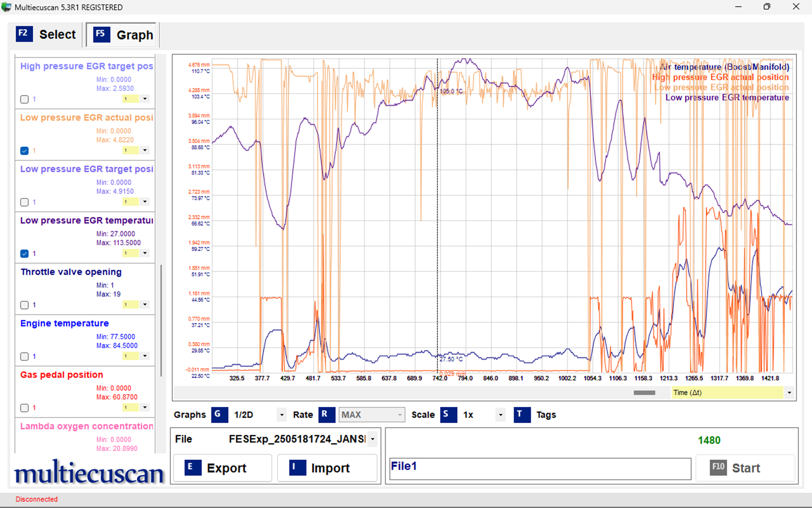Click the 1480 sample counter value
This screenshot has width=812, height=508.
coord(709,440)
